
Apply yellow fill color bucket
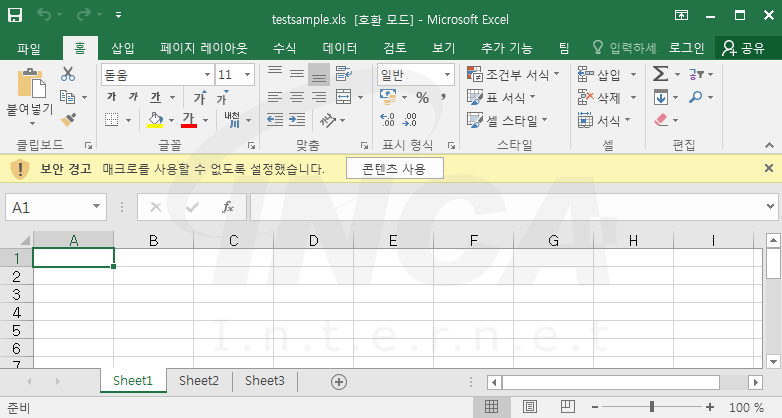(x=156, y=120)
